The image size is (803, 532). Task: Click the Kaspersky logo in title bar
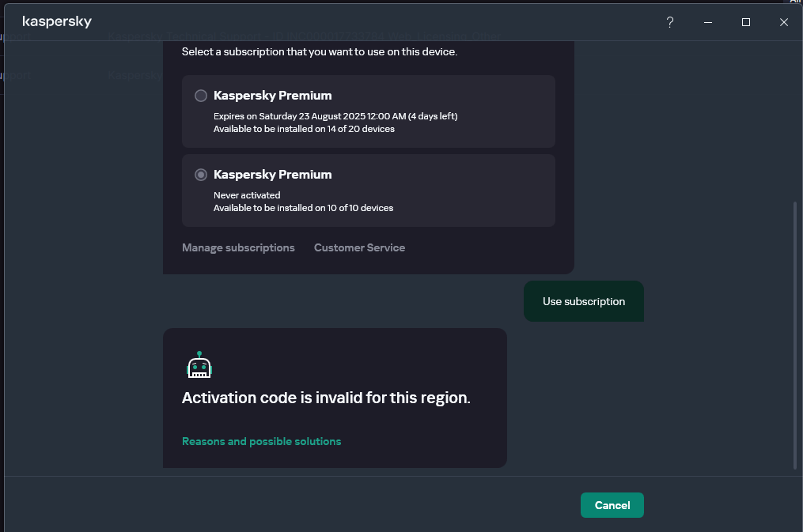(57, 21)
